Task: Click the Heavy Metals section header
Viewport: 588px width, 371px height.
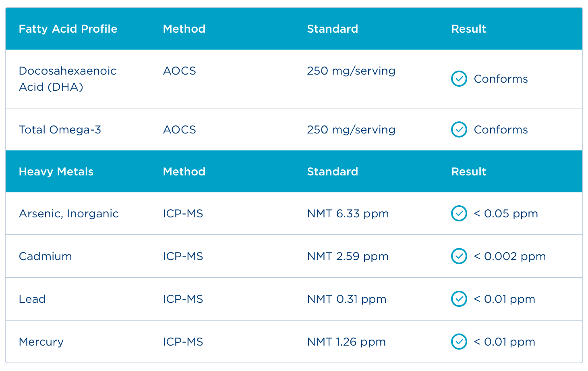Action: click(x=56, y=172)
